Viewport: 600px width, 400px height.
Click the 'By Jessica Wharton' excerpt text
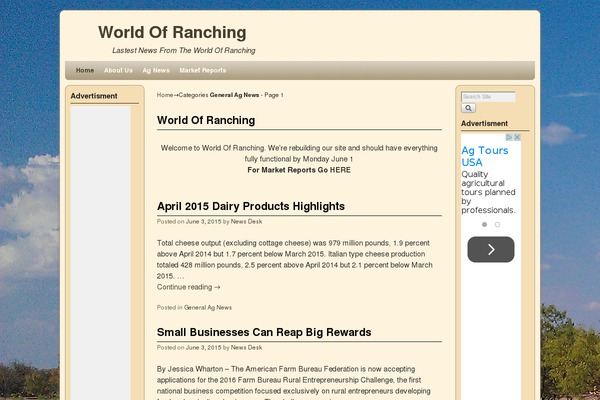click(x=293, y=380)
